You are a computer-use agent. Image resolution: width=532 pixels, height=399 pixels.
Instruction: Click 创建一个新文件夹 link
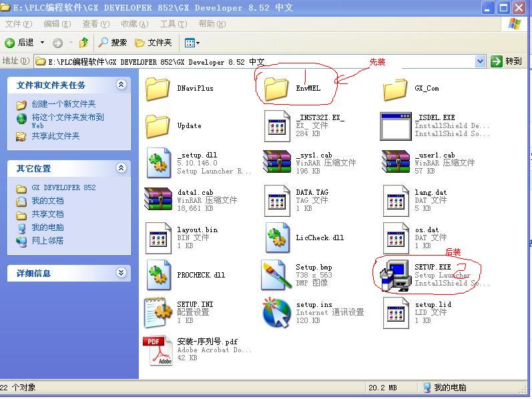pos(63,104)
